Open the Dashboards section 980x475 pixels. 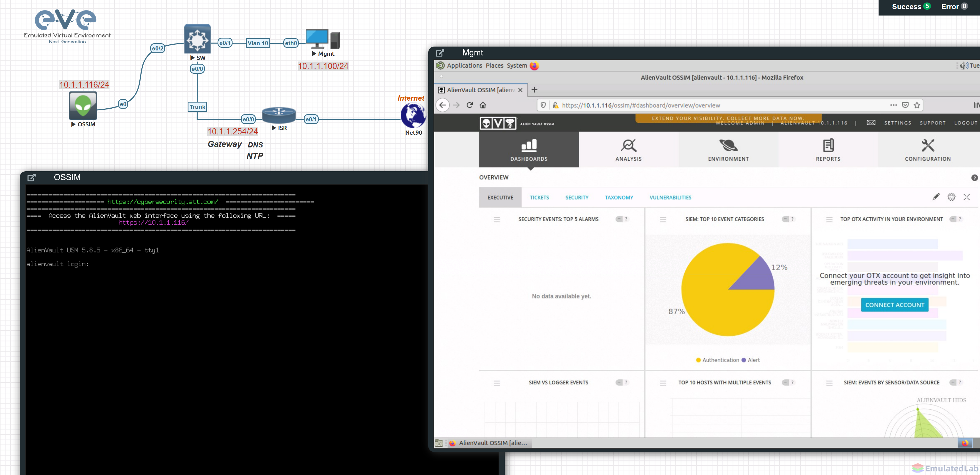point(529,150)
